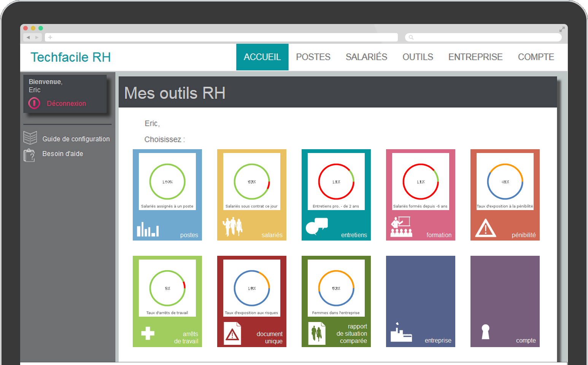This screenshot has height=365, width=588.
Task: Go to the OUTILS menu item
Action: tap(418, 57)
